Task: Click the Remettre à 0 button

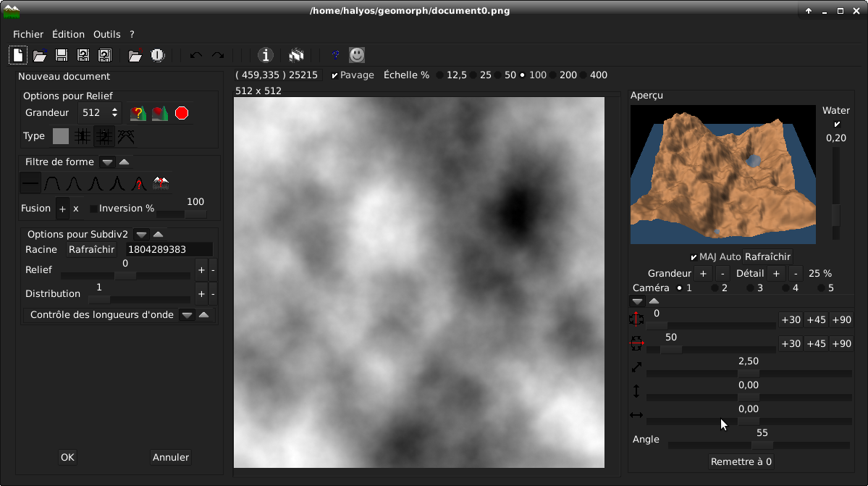Action: tap(741, 461)
